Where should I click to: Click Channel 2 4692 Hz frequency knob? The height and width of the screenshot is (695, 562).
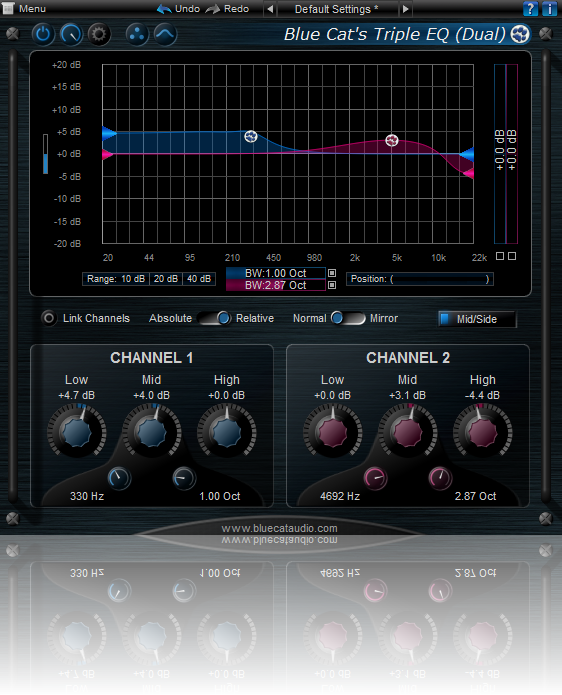coord(375,478)
